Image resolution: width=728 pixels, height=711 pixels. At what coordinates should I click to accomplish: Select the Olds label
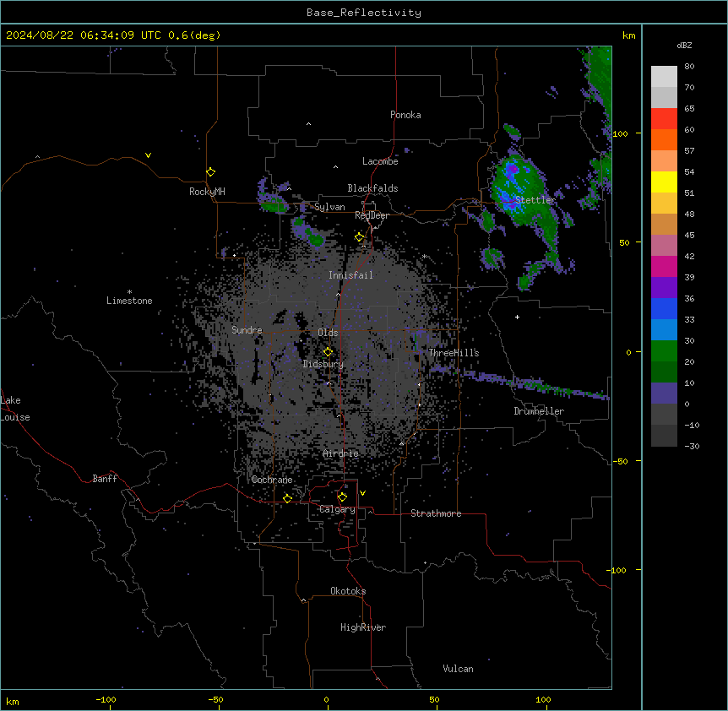[x=328, y=333]
